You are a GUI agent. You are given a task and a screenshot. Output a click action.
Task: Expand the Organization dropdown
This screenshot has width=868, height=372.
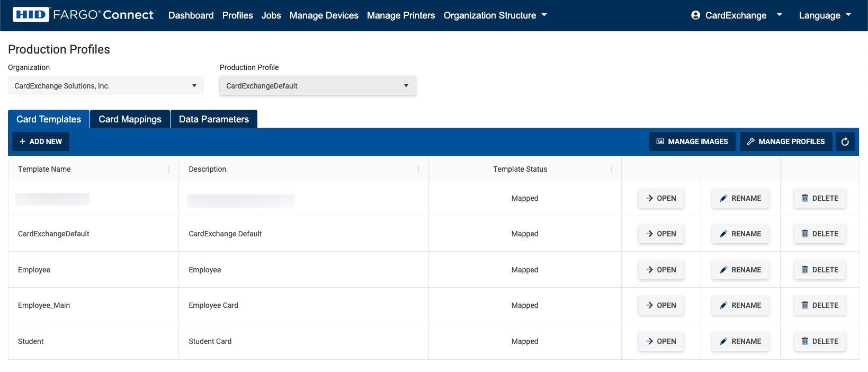(106, 86)
